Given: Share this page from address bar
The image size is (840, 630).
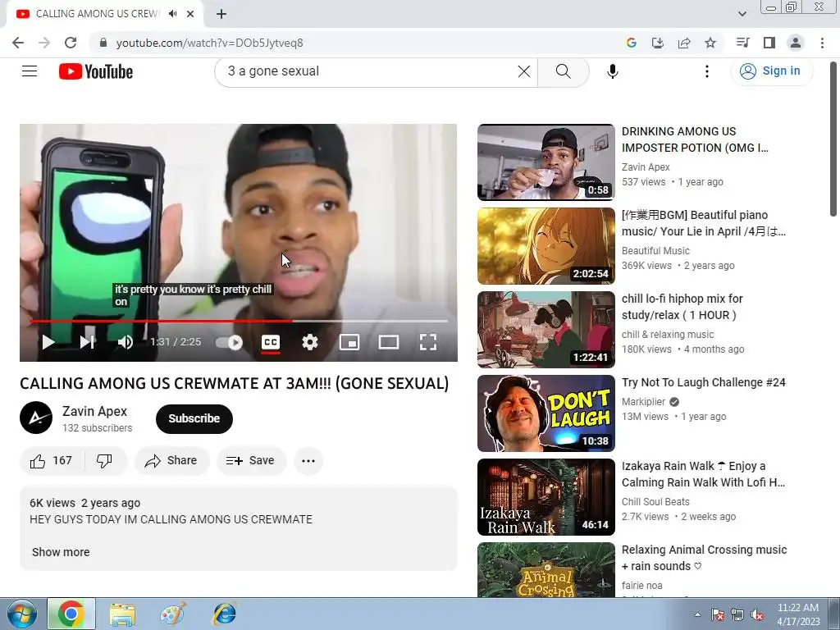Looking at the screenshot, I should [x=684, y=43].
